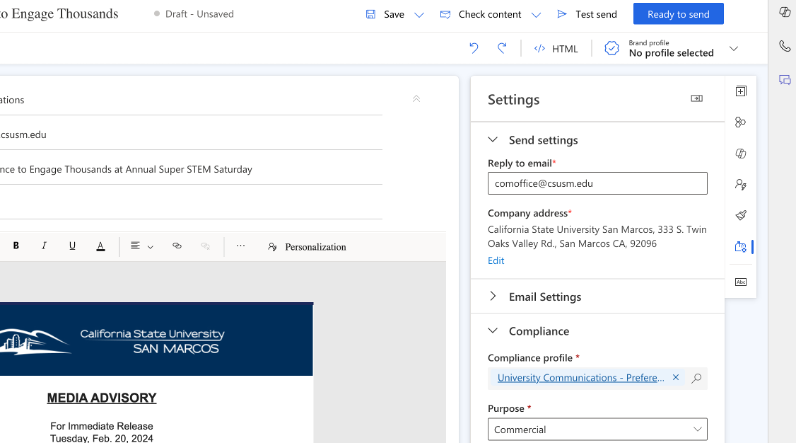Click the subject line text field
The height and width of the screenshot is (444, 796).
pos(191,169)
